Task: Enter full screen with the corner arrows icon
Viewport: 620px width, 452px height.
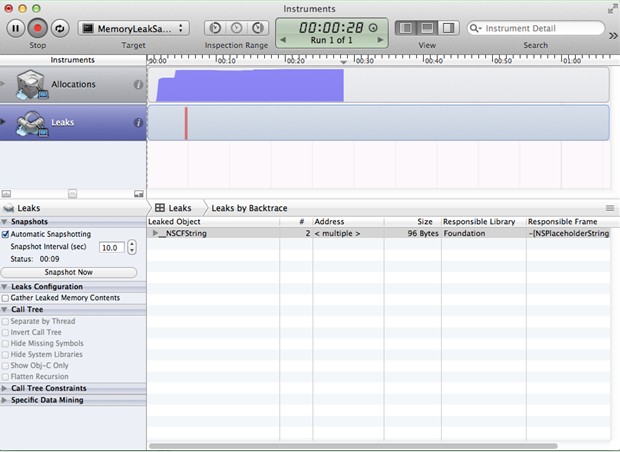Action: point(613,9)
